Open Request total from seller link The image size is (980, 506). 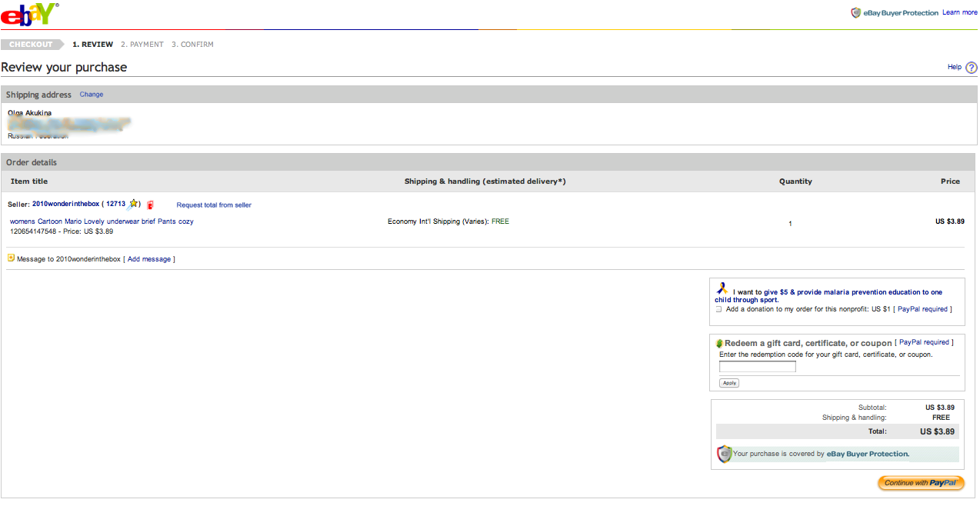pos(214,205)
